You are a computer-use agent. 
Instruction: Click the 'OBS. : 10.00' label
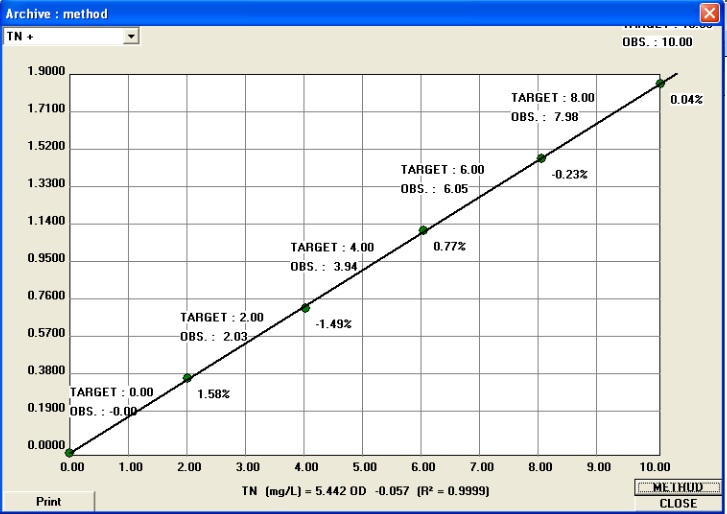(657, 42)
